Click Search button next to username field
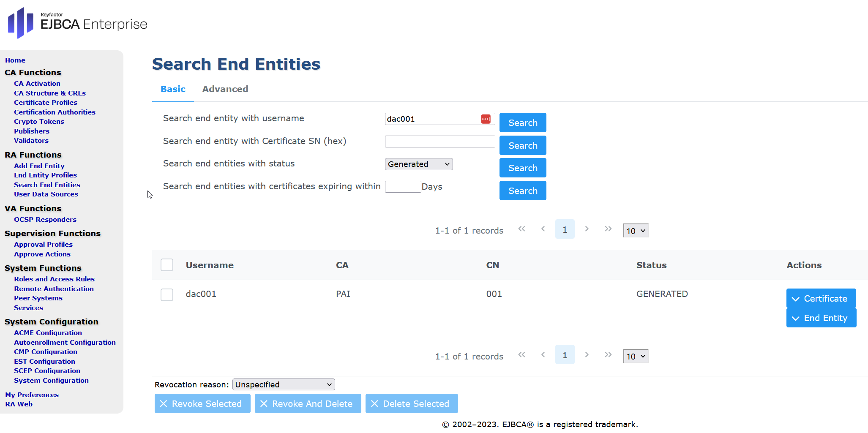This screenshot has width=868, height=433. 522,123
